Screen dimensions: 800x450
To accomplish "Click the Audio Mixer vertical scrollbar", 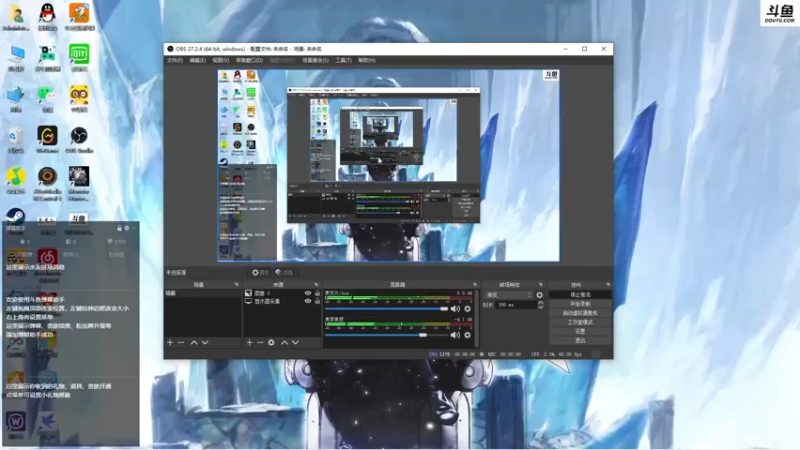I will click(x=477, y=319).
